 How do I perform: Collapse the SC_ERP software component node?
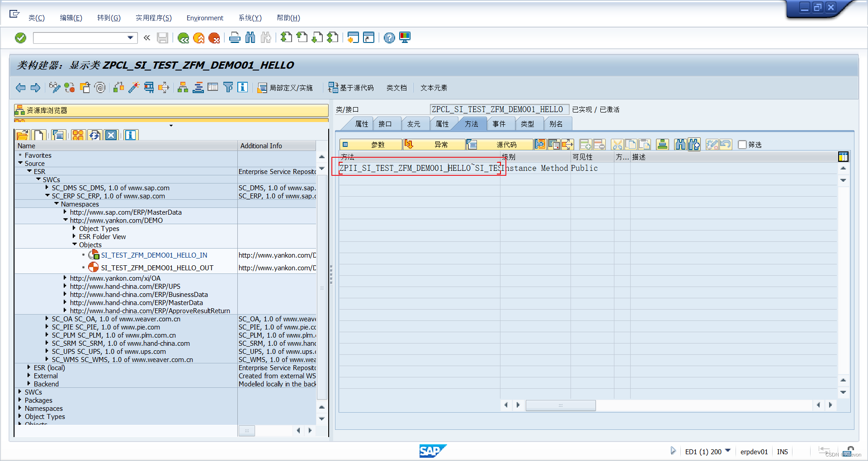pyautogui.click(x=47, y=196)
